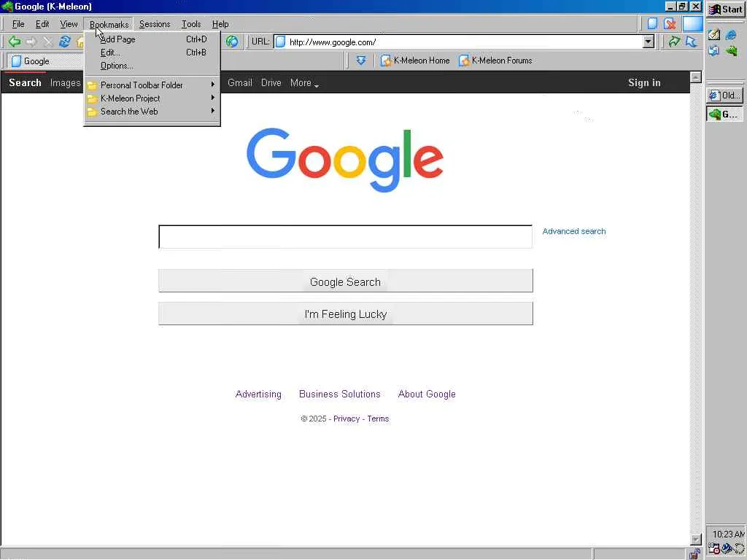The width and height of the screenshot is (747, 560).
Task: Click the blue cursor arrow toolbar icon
Action: (692, 42)
